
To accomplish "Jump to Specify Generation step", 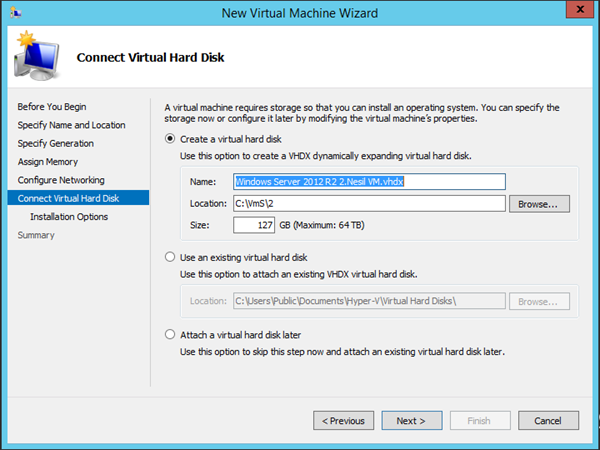I will [57, 143].
